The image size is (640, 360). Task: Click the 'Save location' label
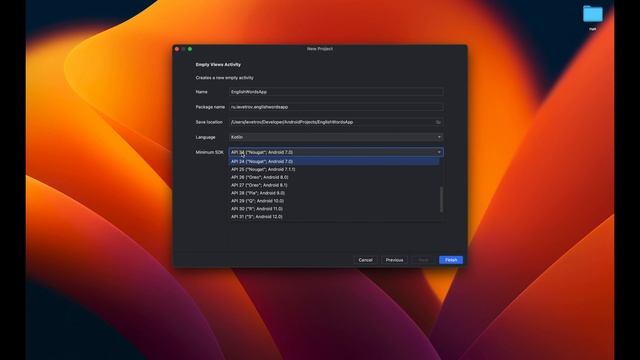click(x=209, y=122)
